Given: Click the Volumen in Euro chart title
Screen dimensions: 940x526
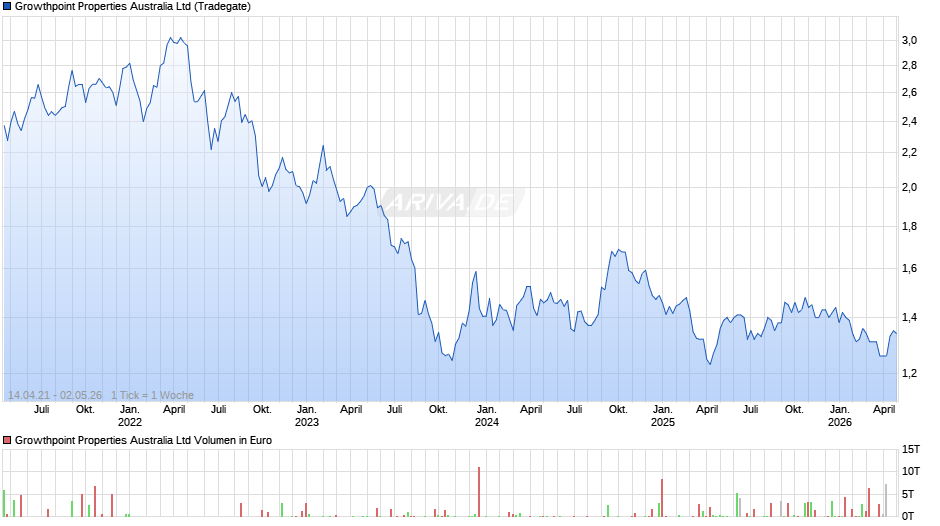Looking at the screenshot, I should (143, 440).
